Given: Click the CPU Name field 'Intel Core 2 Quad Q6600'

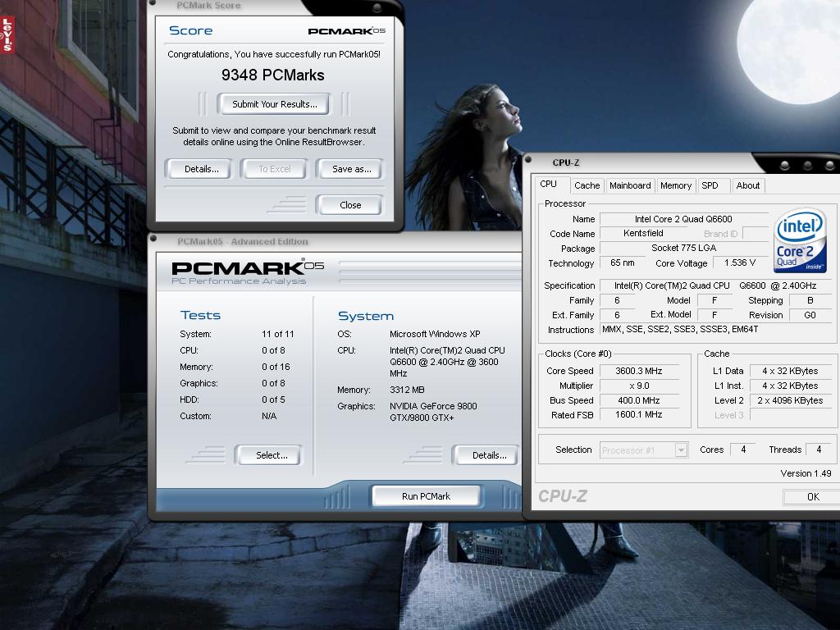Looking at the screenshot, I should click(683, 219).
